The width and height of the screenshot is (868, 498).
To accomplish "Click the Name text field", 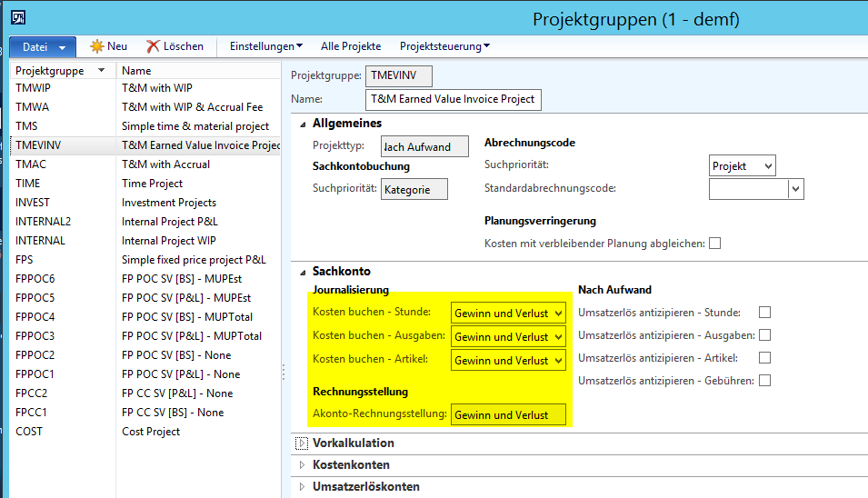I will point(453,99).
